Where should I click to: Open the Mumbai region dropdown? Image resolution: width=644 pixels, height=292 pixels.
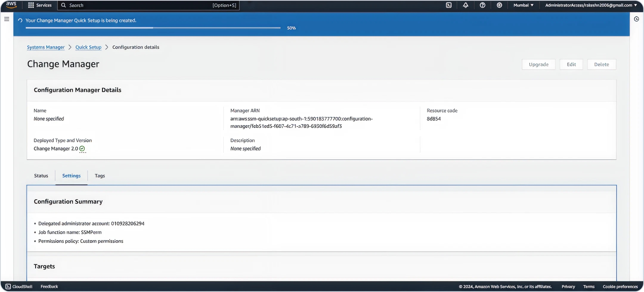523,5
